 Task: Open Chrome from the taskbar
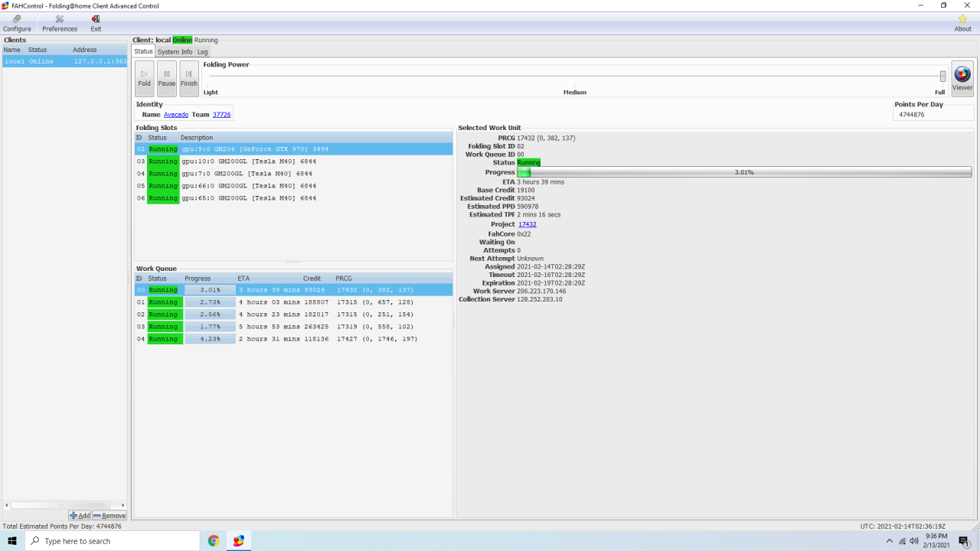coord(214,541)
